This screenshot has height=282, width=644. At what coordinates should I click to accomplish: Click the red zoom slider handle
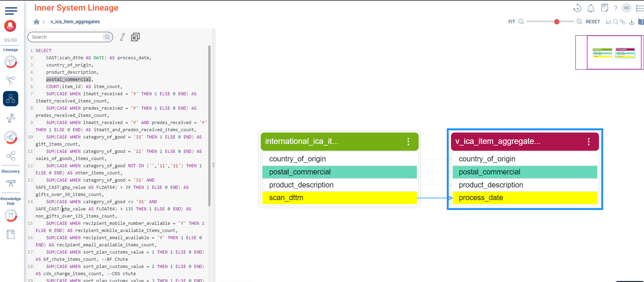pyautogui.click(x=557, y=22)
